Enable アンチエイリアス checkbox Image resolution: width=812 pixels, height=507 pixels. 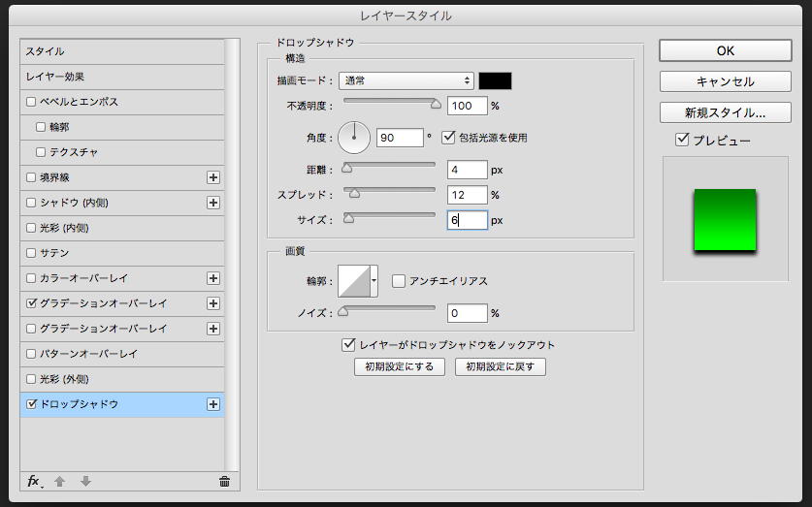[398, 281]
